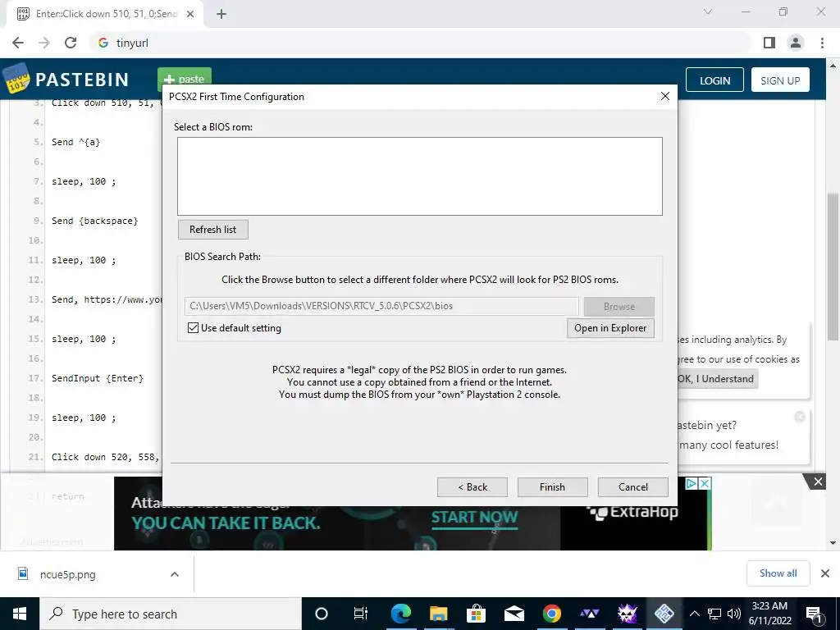Viewport: 840px width, 630px height.
Task: Click the BIOS search path field
Action: (381, 306)
